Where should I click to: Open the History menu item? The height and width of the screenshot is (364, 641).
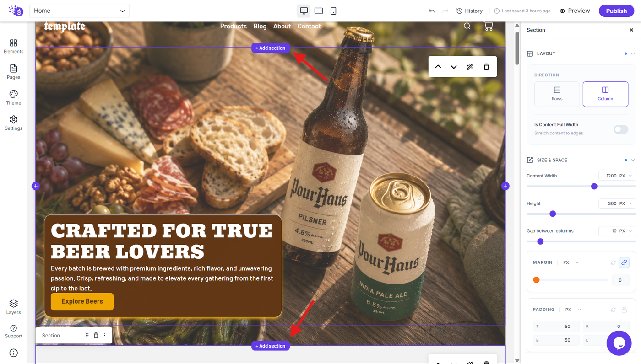[x=470, y=11]
